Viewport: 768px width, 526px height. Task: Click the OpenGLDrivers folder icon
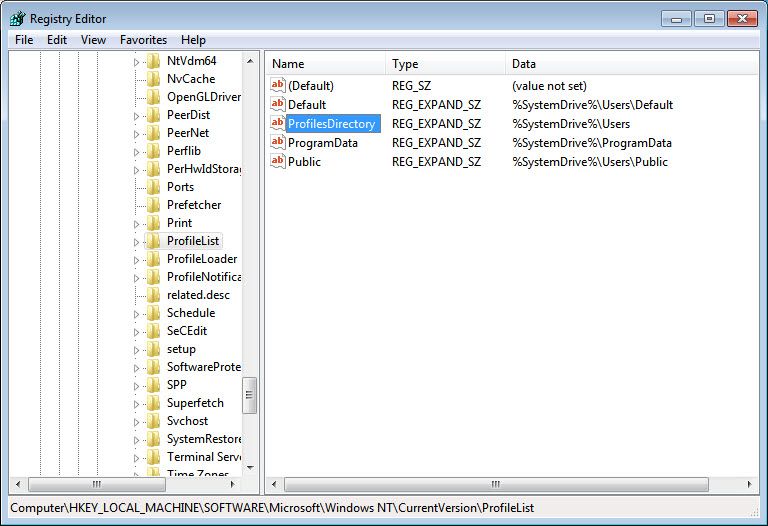[153, 97]
